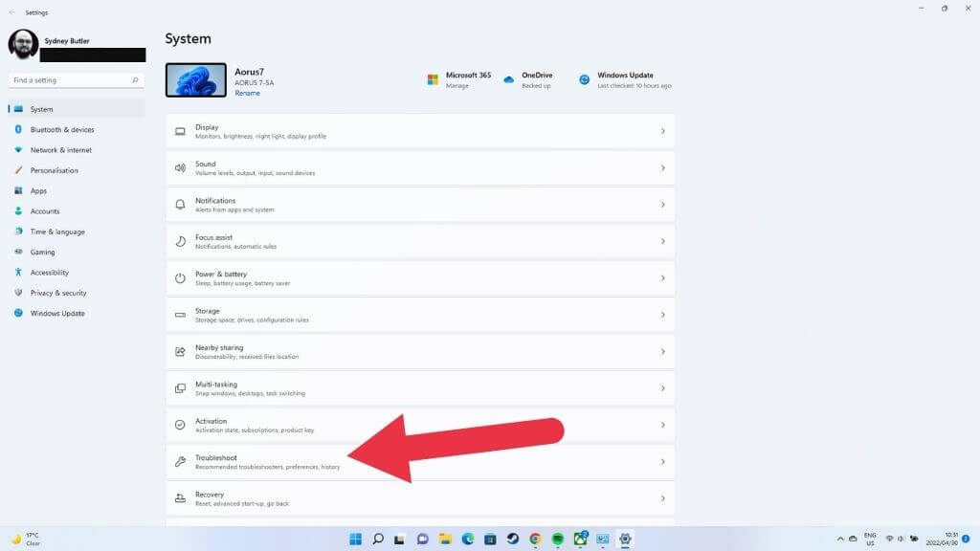The image size is (980, 551).
Task: Click the OneDrive cloud icon
Action: click(509, 80)
